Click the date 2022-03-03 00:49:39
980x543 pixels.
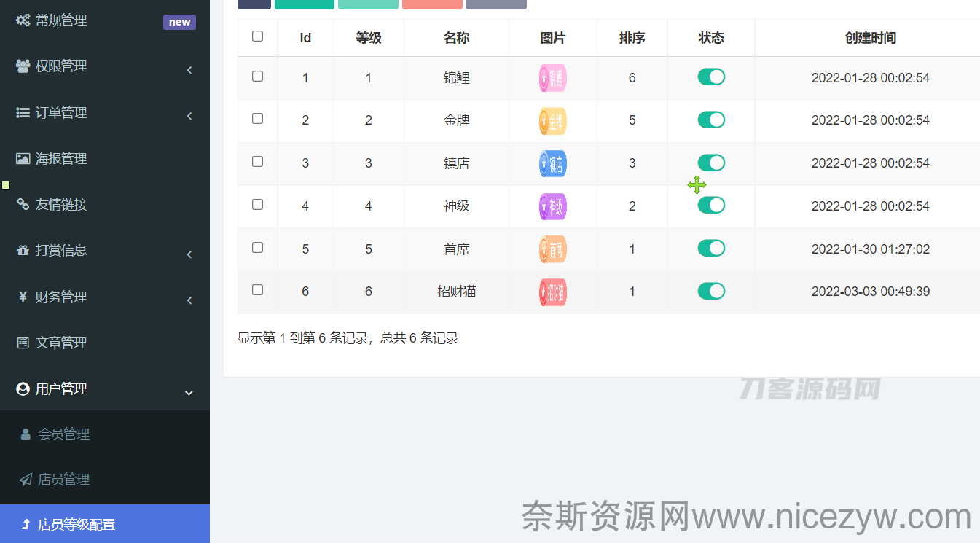point(871,292)
